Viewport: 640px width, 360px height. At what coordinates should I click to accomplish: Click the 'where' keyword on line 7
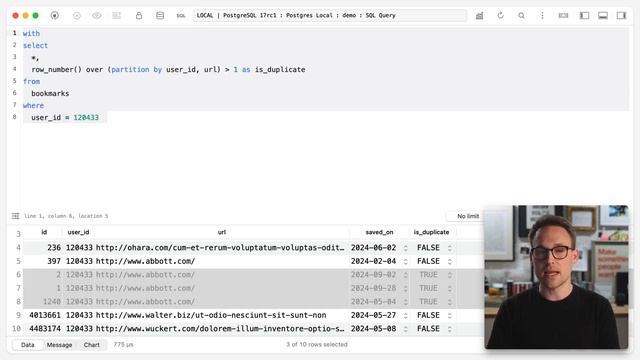pyautogui.click(x=33, y=106)
